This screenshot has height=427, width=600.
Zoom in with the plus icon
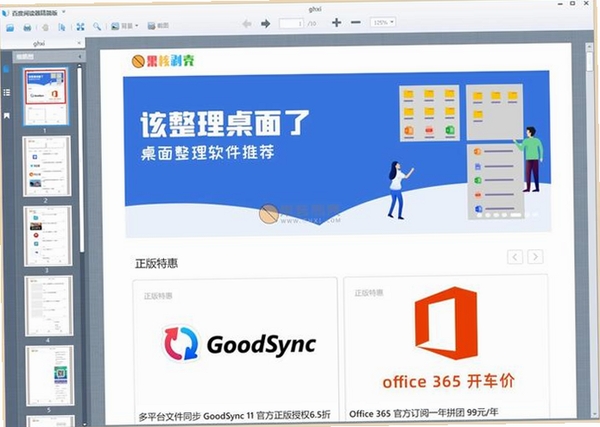point(337,23)
